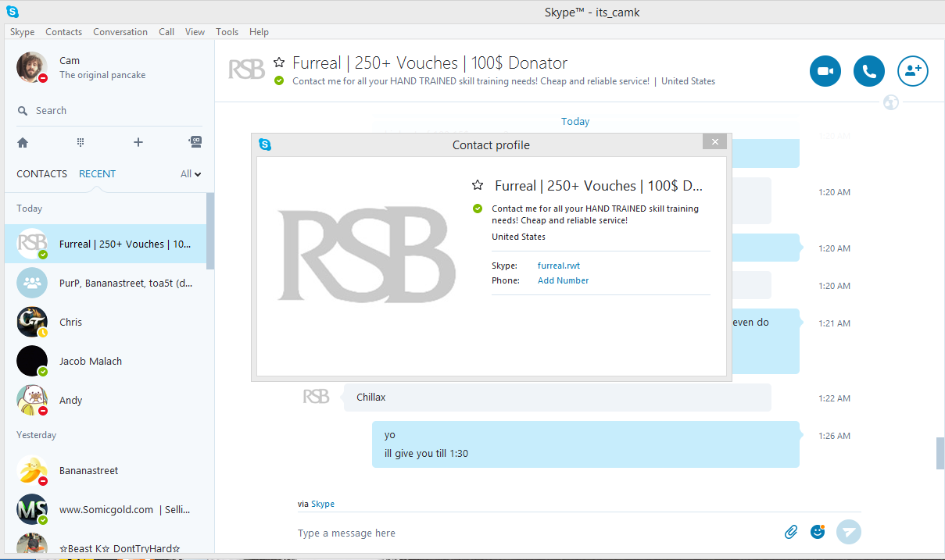The image size is (945, 560).
Task: Open the bots contact icon
Action: coord(195,142)
